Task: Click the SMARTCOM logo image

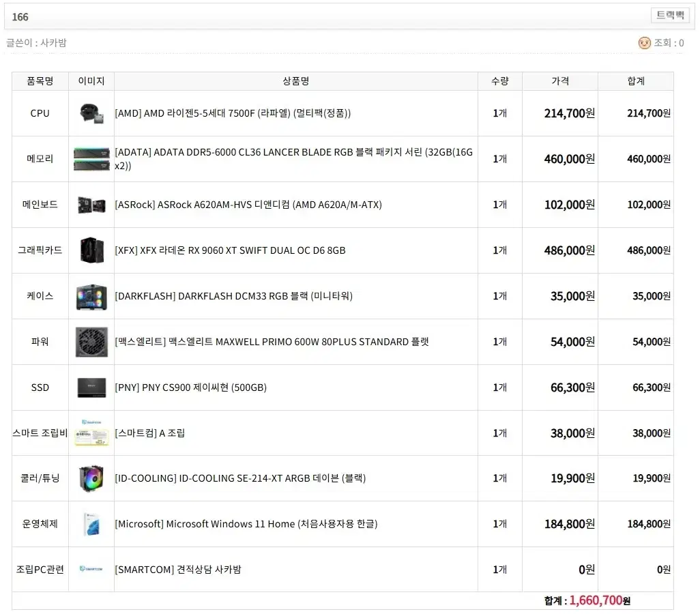Action: coord(91,569)
